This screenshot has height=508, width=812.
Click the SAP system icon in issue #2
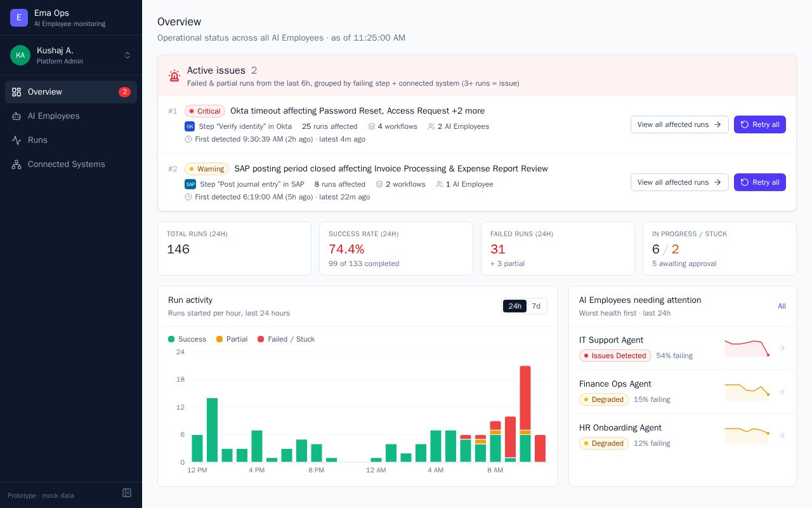[190, 184]
